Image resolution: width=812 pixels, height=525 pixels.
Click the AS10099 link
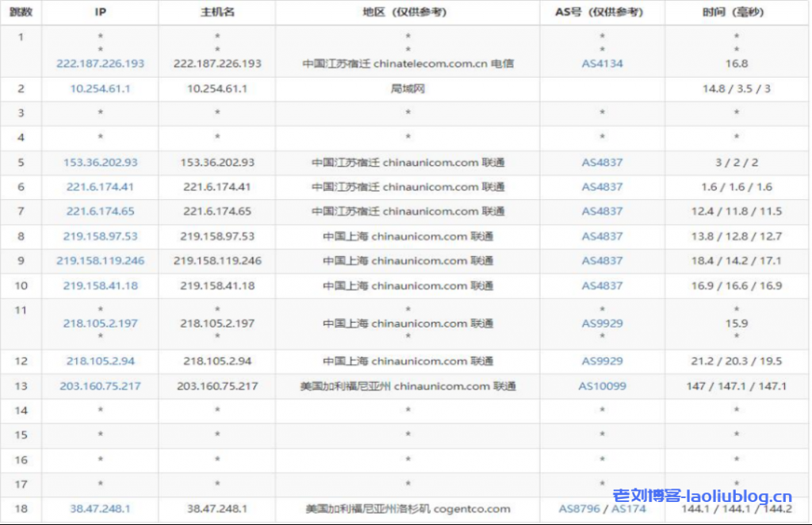coord(602,386)
